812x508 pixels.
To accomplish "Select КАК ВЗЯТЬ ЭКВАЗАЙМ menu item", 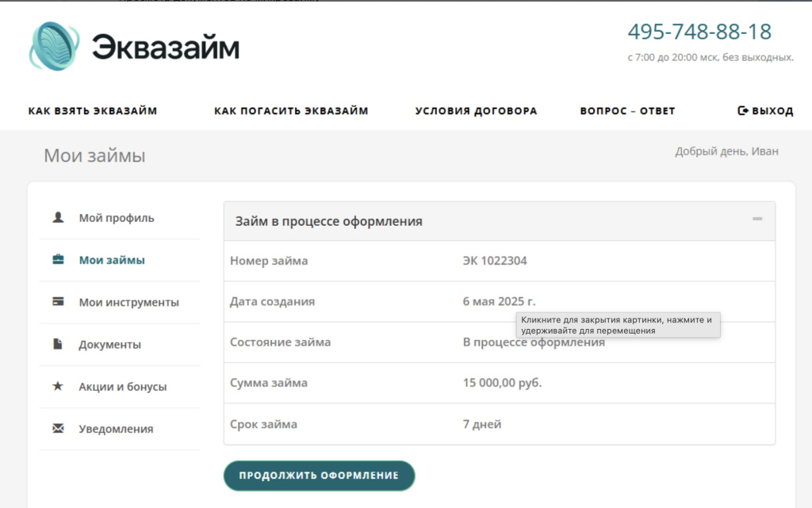I will click(94, 110).
